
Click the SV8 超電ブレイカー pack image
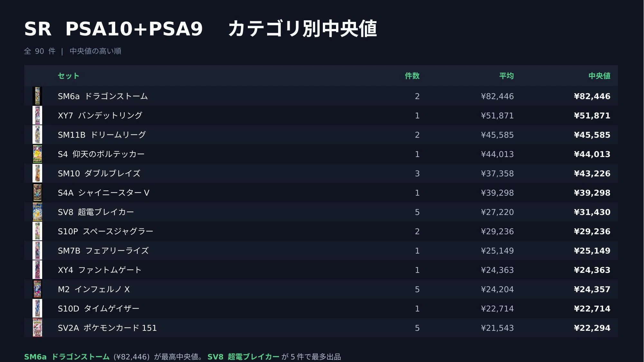(37, 212)
